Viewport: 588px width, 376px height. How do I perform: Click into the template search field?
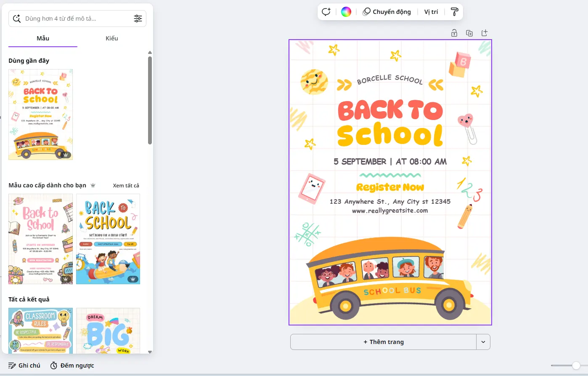coord(77,19)
